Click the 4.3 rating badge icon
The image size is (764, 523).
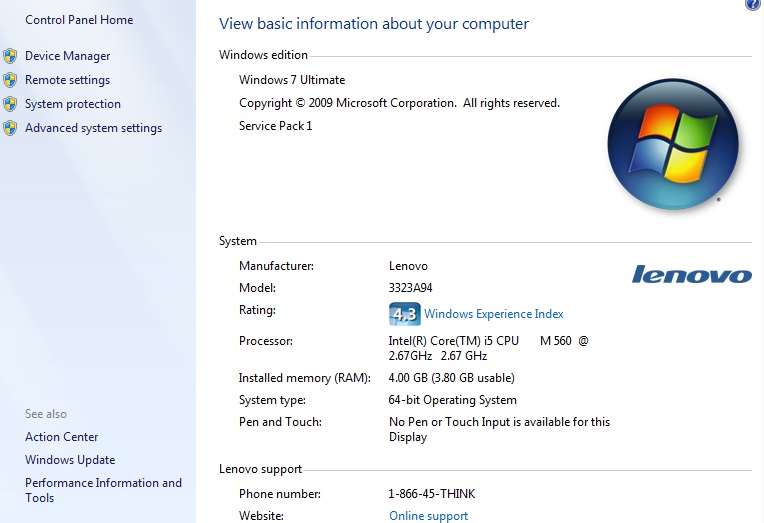coord(404,314)
